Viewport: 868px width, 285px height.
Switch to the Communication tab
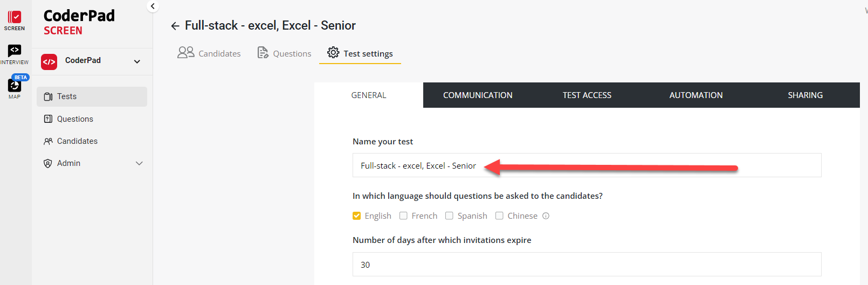coord(478,95)
